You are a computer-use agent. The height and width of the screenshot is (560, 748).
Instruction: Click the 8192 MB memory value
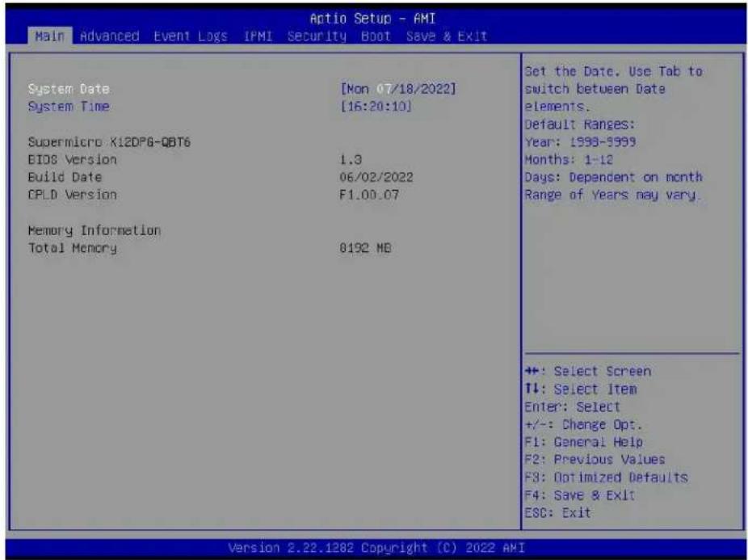365,248
